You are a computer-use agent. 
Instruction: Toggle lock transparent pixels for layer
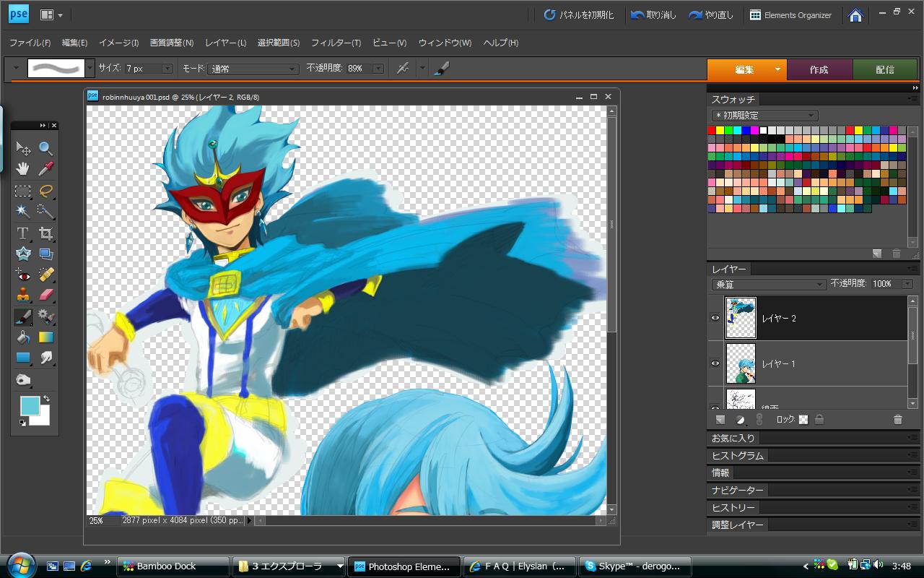[803, 420]
